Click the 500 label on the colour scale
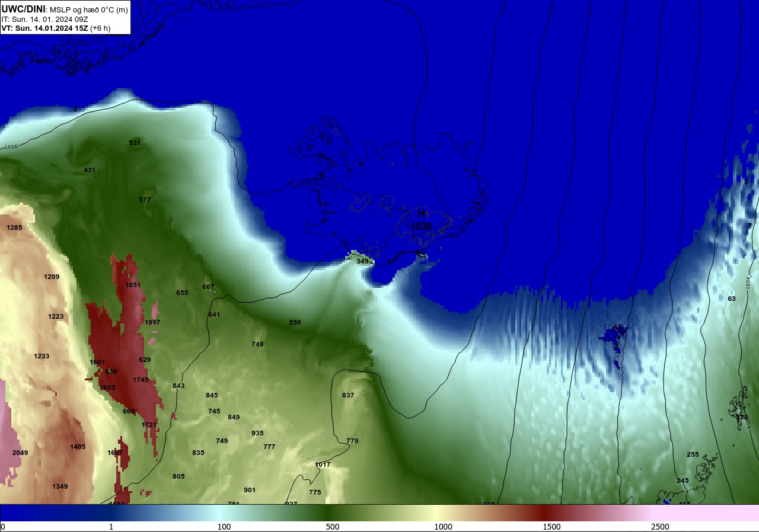Image resolution: width=759 pixels, height=532 pixels. pos(333,527)
